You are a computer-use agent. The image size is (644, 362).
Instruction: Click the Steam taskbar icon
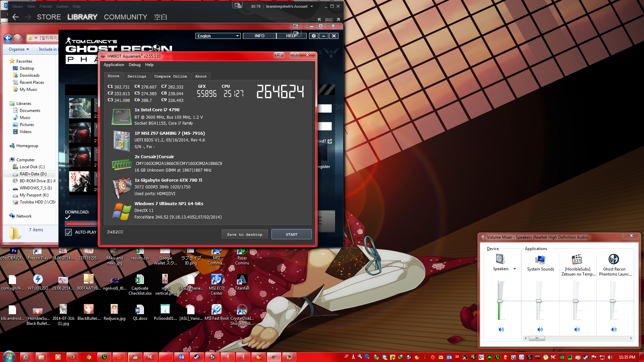[x=197, y=357]
